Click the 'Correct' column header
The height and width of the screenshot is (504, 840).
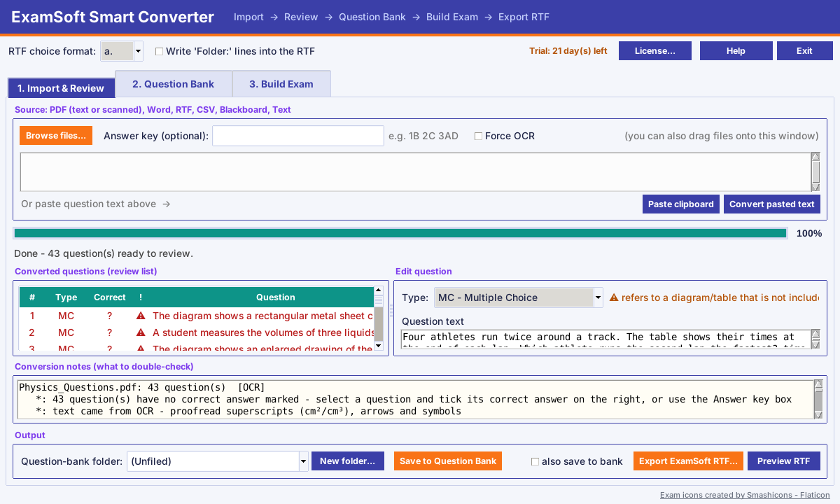110,297
